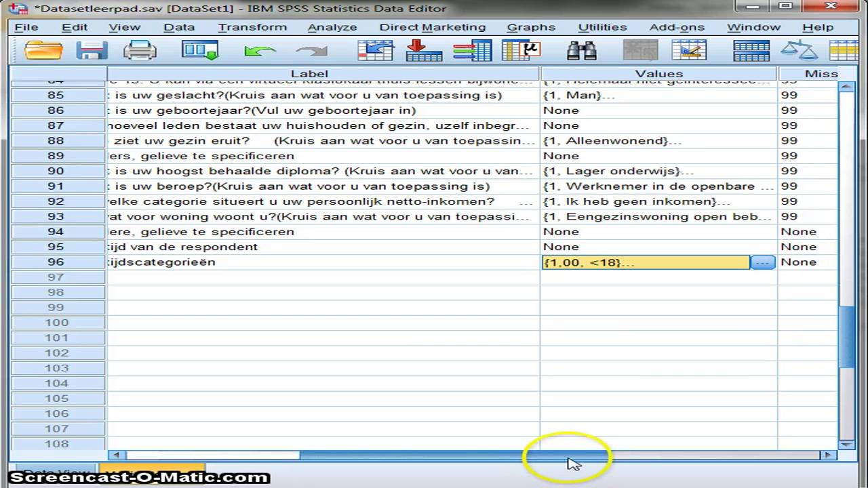Viewport: 868px width, 488px height.
Task: Open the Utilities menu
Action: (602, 27)
